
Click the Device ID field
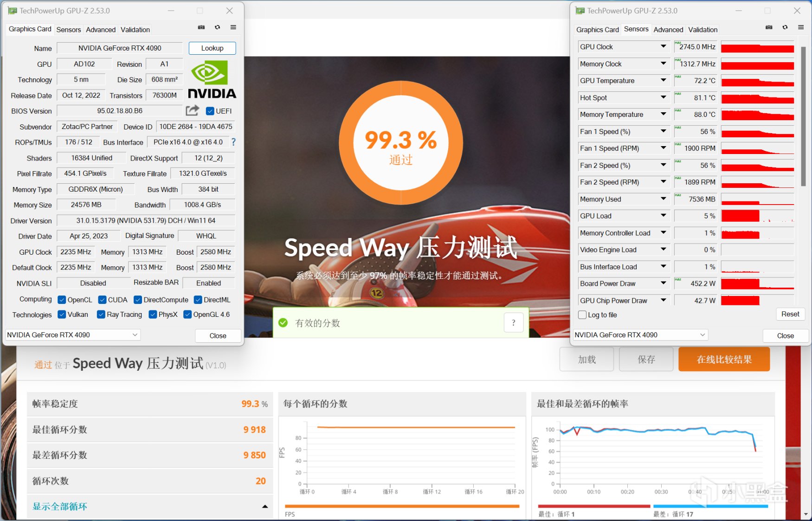click(195, 127)
